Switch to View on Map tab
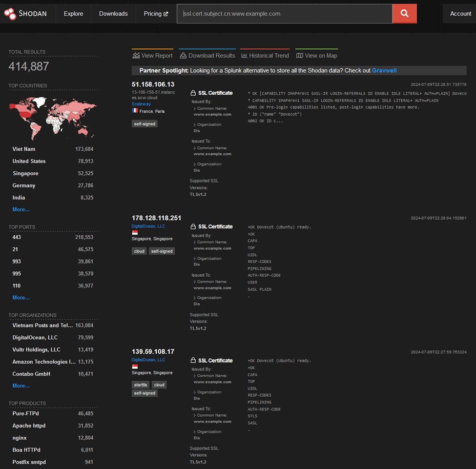 tap(317, 54)
